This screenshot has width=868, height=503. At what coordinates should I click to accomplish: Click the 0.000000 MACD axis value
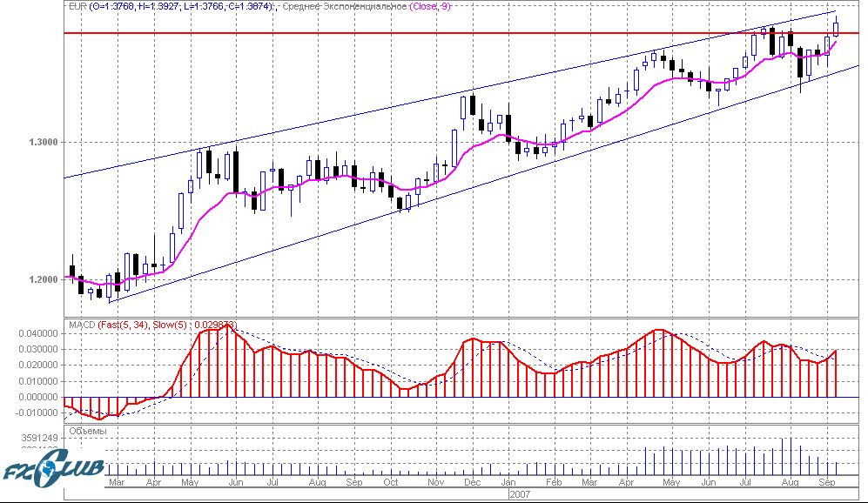(38, 398)
